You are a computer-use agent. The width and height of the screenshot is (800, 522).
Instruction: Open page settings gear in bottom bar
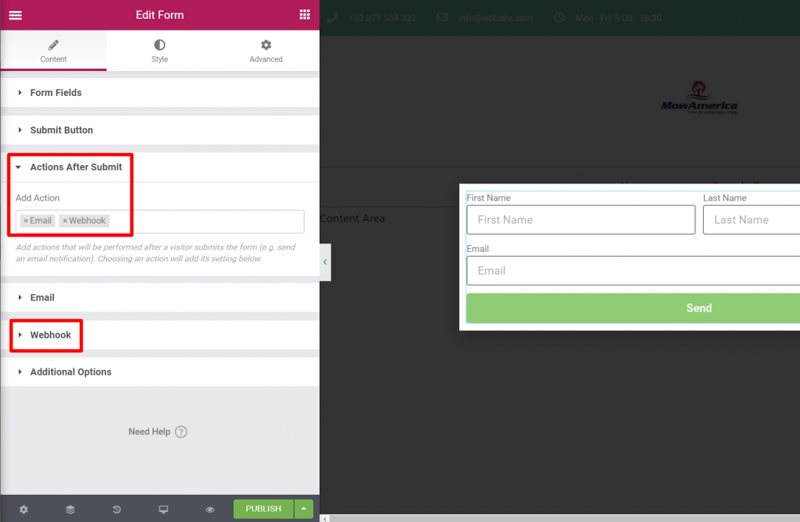23,509
